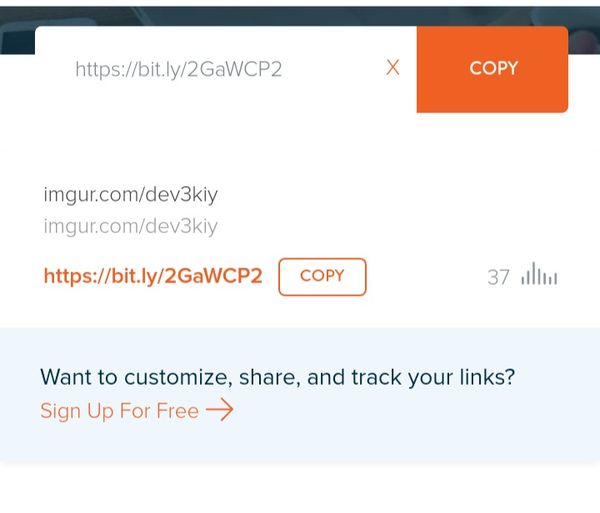Click the 'Want to customize, share, and track' heading
This screenshot has height=513, width=600.
(x=277, y=377)
